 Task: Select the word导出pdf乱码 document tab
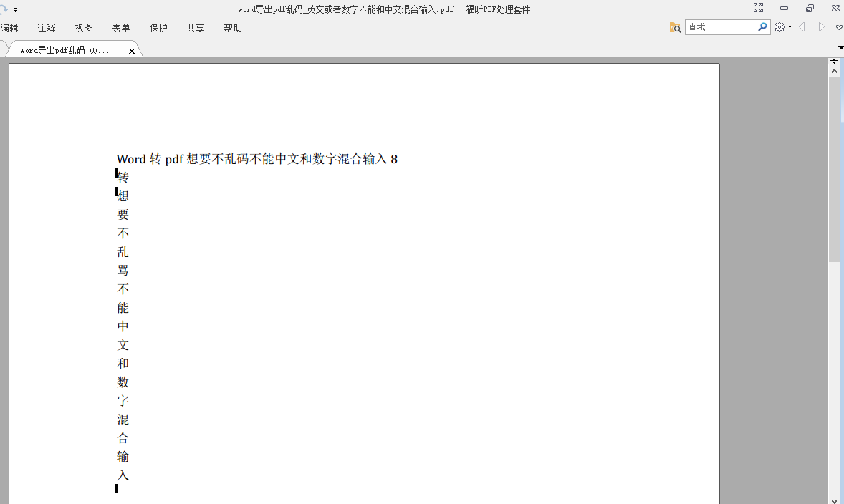[x=64, y=50]
